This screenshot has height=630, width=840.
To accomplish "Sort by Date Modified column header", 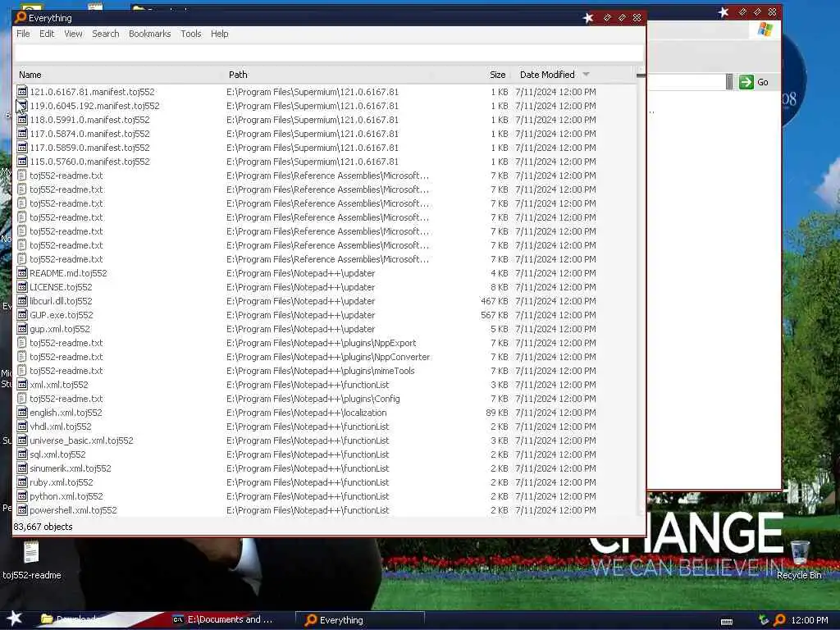I will click(x=547, y=75).
